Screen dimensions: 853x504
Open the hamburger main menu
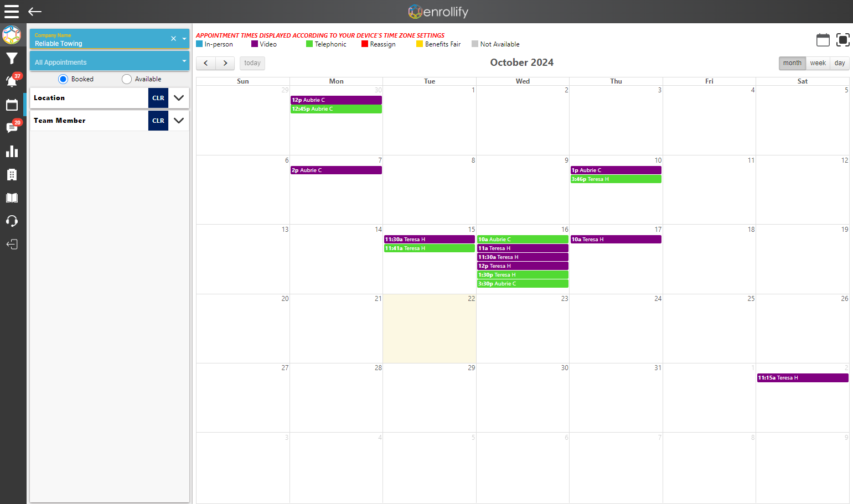coord(12,12)
